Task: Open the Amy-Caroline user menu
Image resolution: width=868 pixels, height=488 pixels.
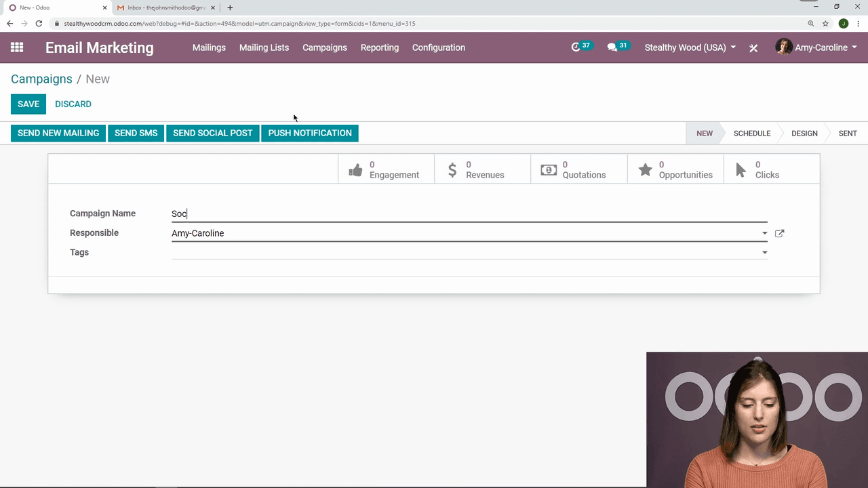Action: tap(816, 47)
